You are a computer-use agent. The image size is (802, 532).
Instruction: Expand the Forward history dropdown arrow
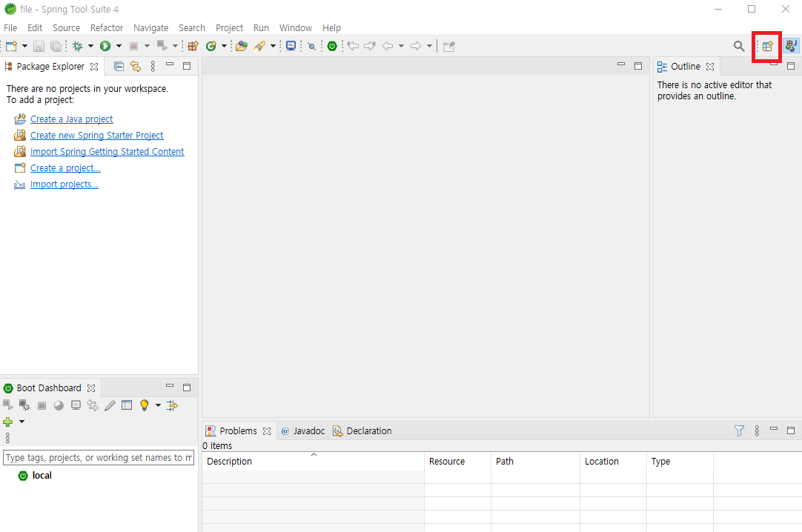coord(429,46)
